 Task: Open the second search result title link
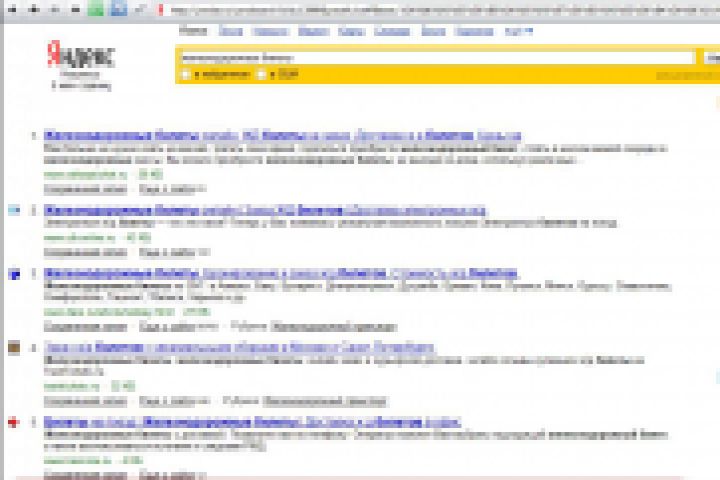[265, 210]
